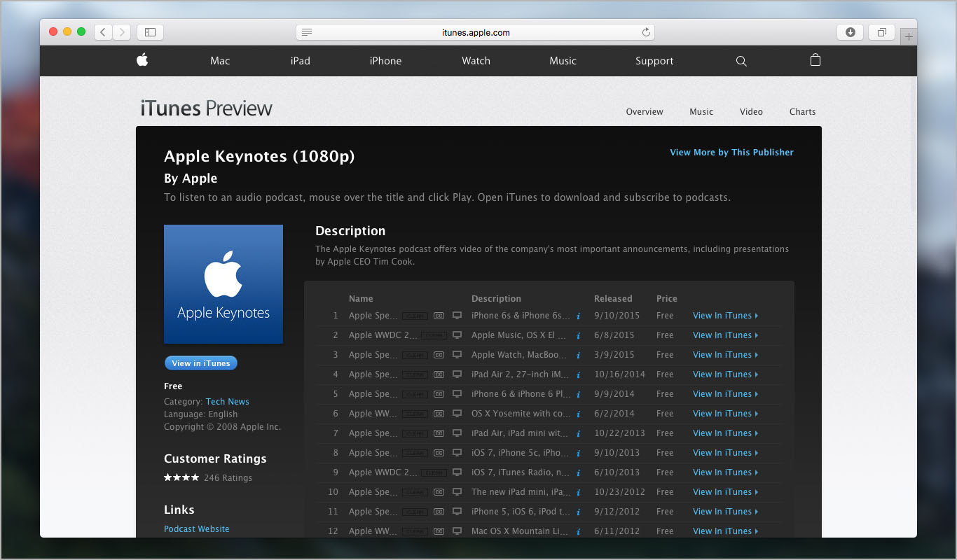Click the video monitor icon in row 11

click(x=457, y=512)
